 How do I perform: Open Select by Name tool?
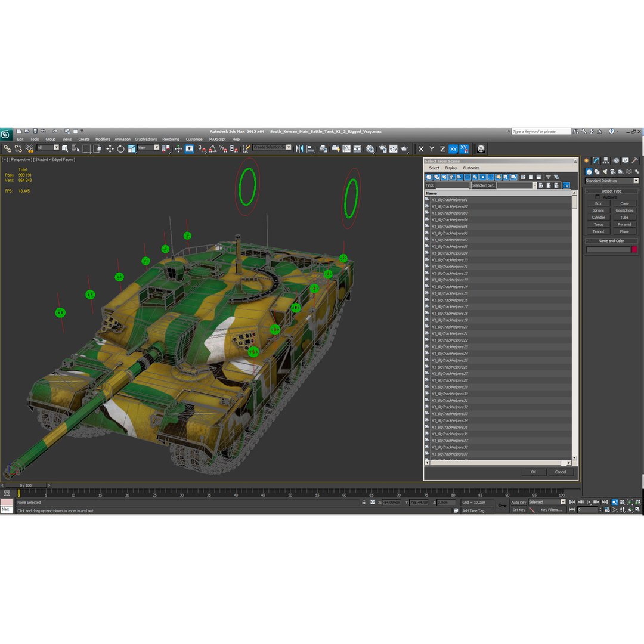coord(76,148)
